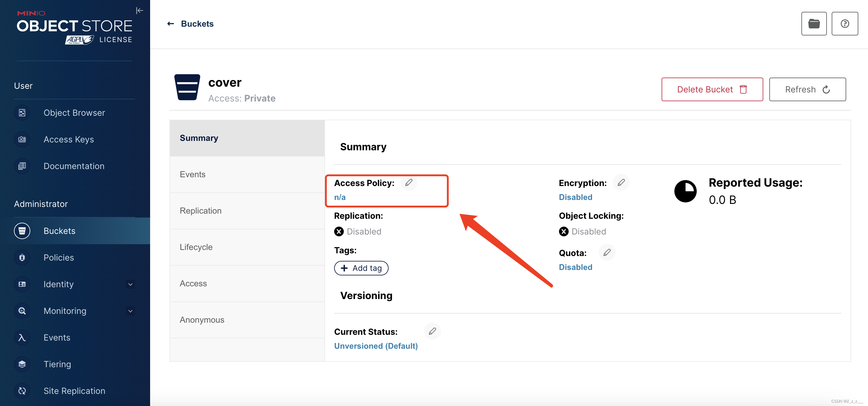The height and width of the screenshot is (406, 868).
Task: Click the Unversioned (Default) link
Action: pos(376,346)
